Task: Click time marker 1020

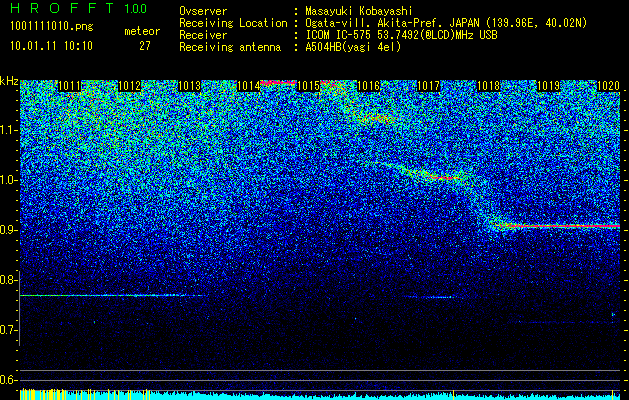Action: click(608, 86)
